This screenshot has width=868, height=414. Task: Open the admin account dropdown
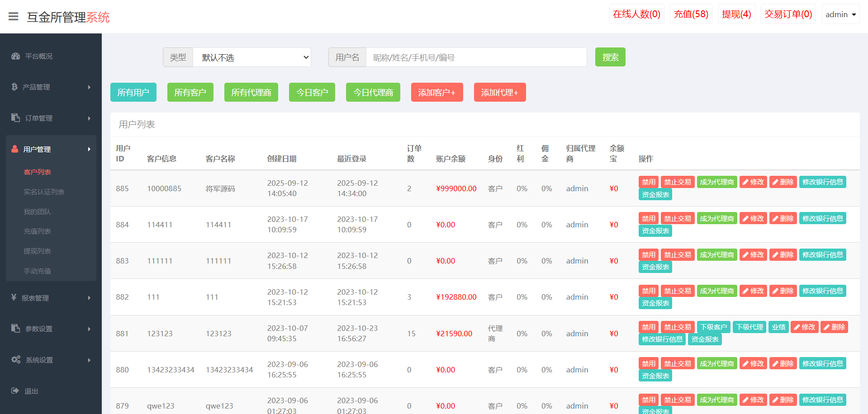[840, 14]
